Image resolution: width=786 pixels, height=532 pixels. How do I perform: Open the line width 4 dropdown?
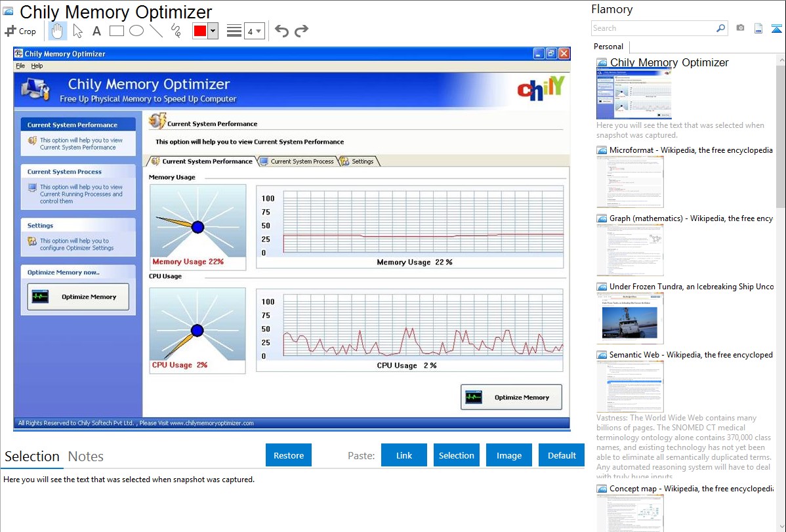pos(254,31)
